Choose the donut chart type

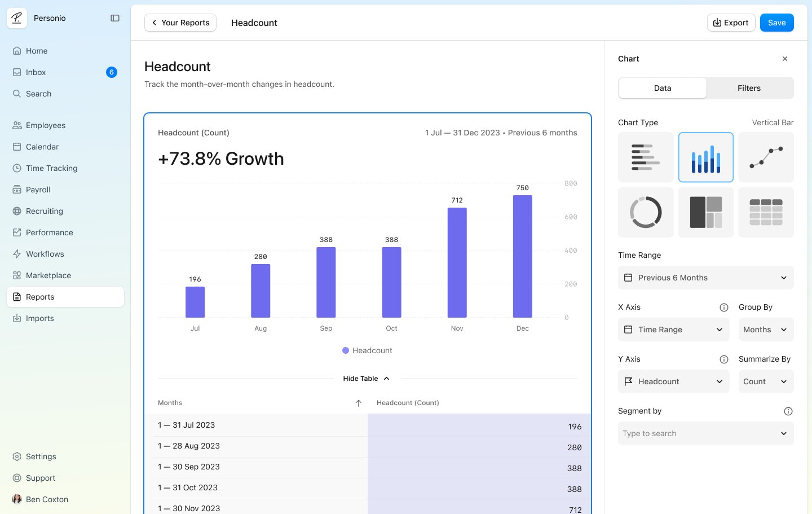point(646,212)
